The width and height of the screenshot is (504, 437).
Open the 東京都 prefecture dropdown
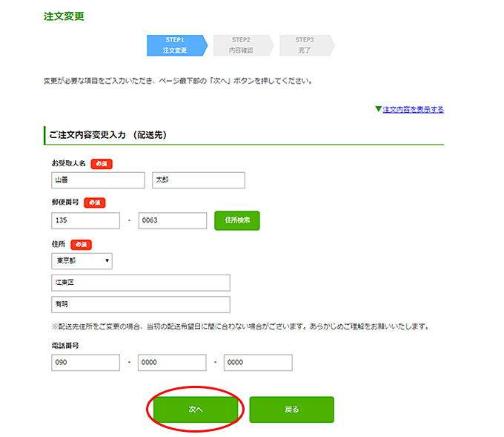[82, 260]
